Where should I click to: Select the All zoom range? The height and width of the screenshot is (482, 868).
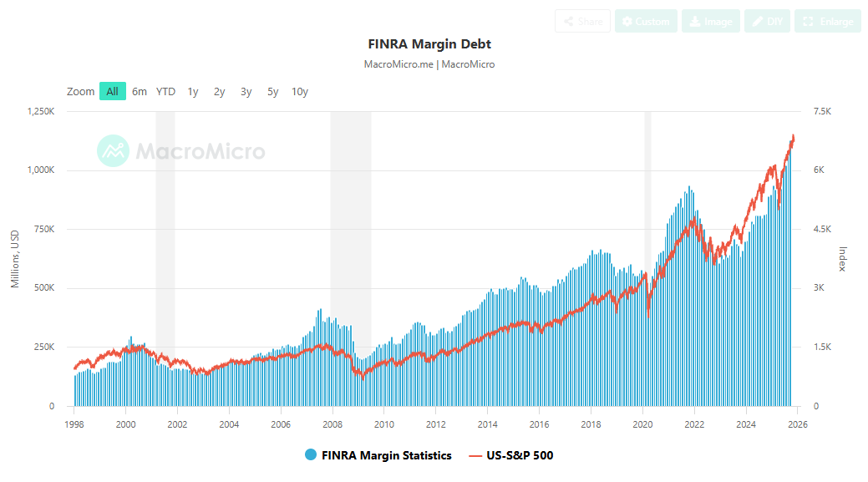pyautogui.click(x=112, y=91)
